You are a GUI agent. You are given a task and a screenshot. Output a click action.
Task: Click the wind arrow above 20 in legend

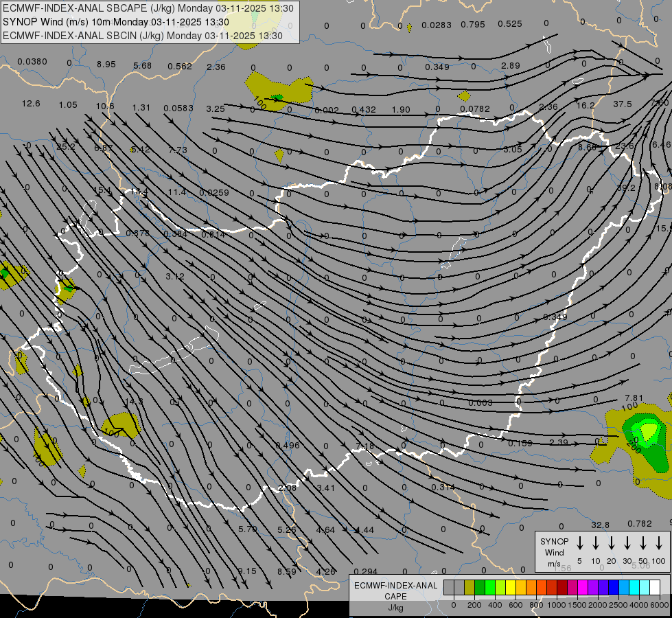[x=612, y=542]
